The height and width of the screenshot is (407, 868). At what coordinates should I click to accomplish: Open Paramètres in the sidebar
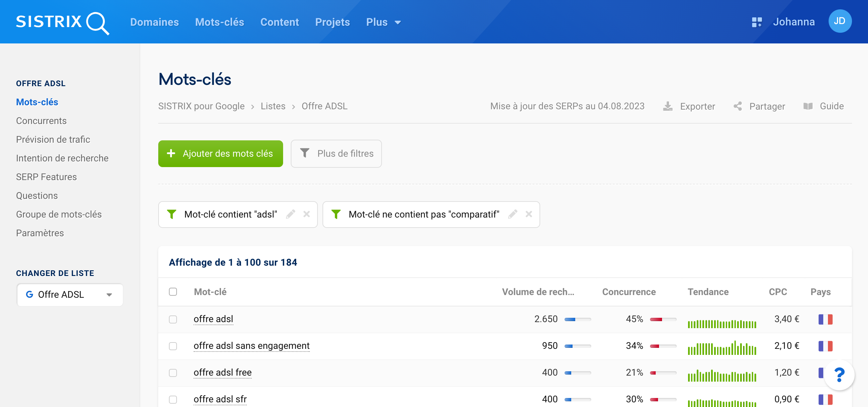[40, 233]
